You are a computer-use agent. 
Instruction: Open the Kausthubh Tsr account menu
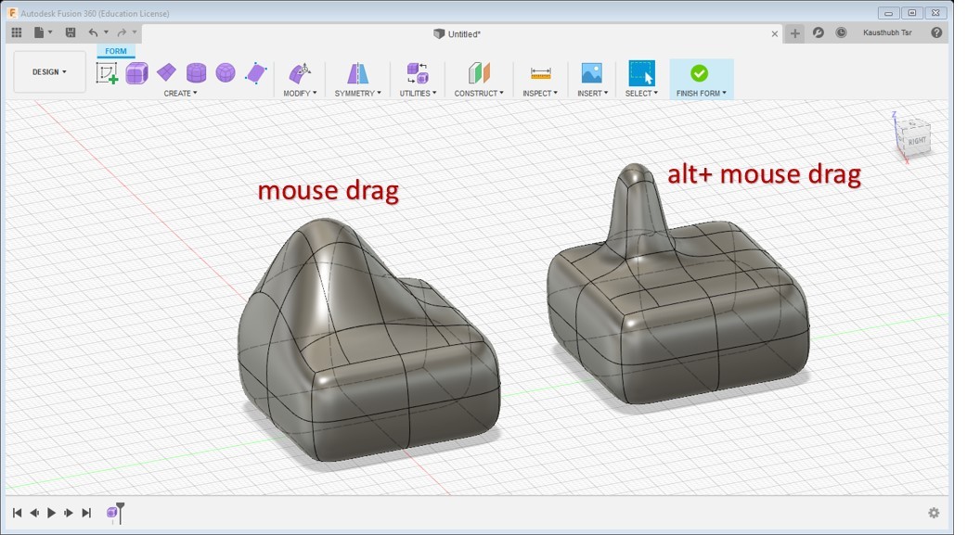click(887, 32)
